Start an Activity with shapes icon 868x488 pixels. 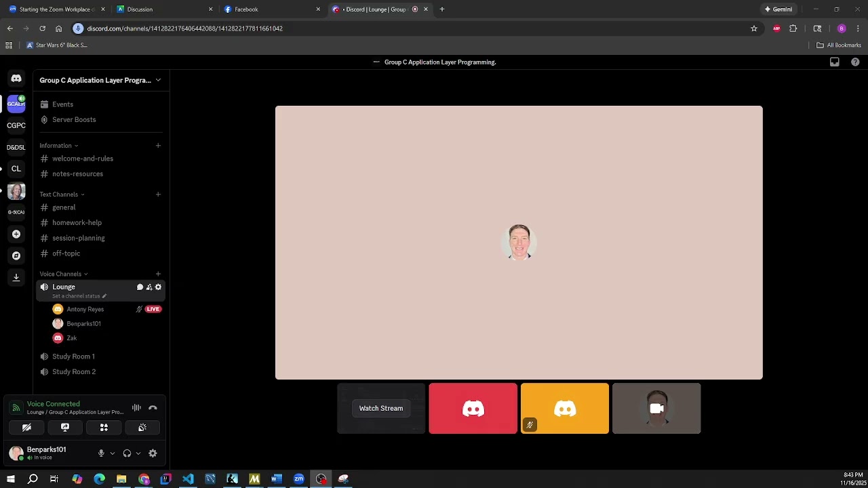104,428
